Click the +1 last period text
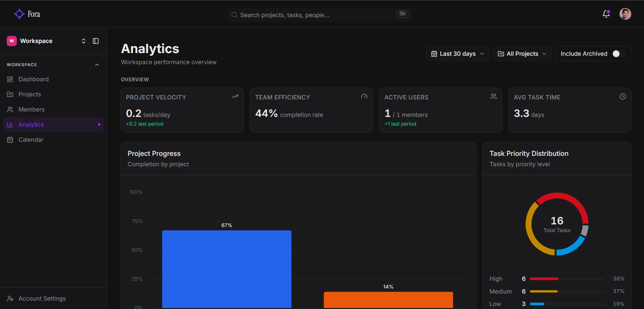This screenshot has height=309, width=644. pyautogui.click(x=400, y=124)
